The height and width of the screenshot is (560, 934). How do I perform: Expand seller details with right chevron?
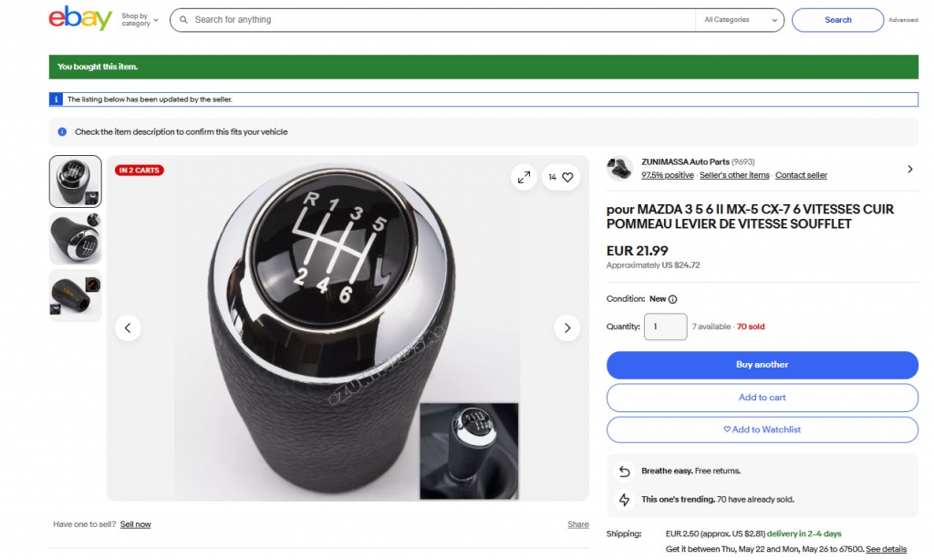(910, 170)
